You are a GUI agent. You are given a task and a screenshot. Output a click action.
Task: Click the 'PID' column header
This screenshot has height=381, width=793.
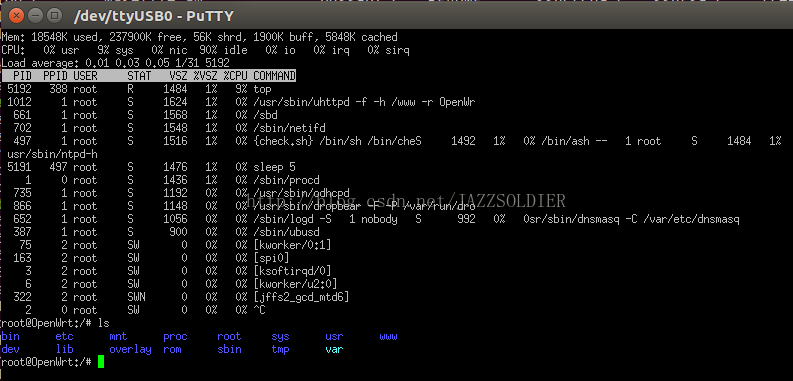point(22,76)
